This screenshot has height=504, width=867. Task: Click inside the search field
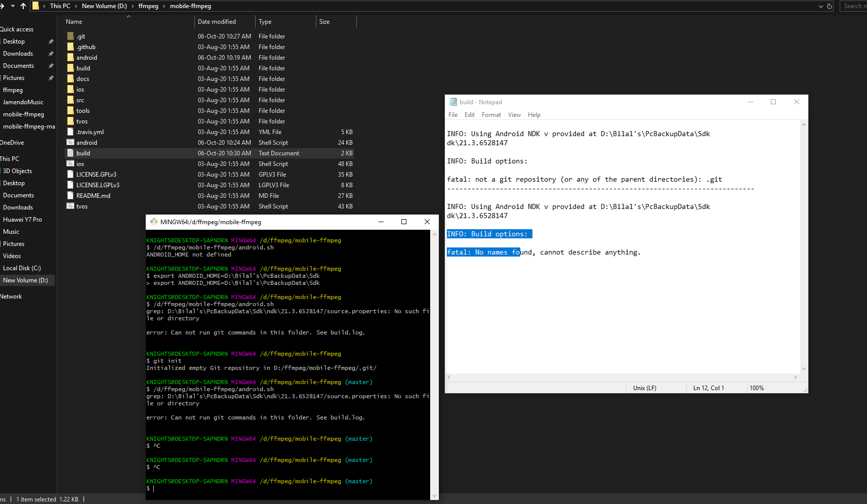tap(855, 6)
